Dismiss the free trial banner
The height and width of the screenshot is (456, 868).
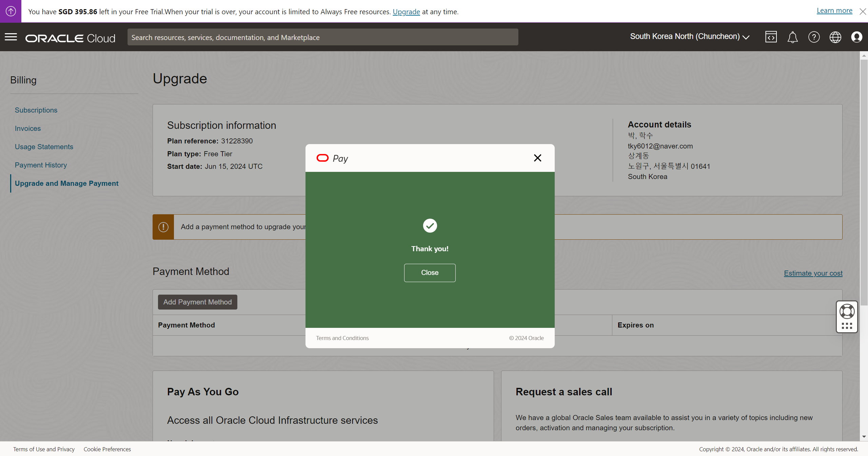pos(863,12)
